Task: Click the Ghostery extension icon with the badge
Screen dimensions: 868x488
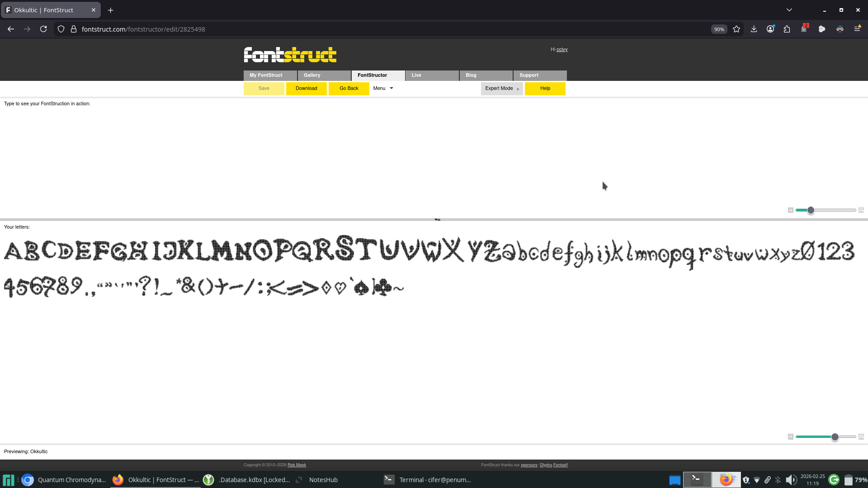Action: click(x=804, y=29)
